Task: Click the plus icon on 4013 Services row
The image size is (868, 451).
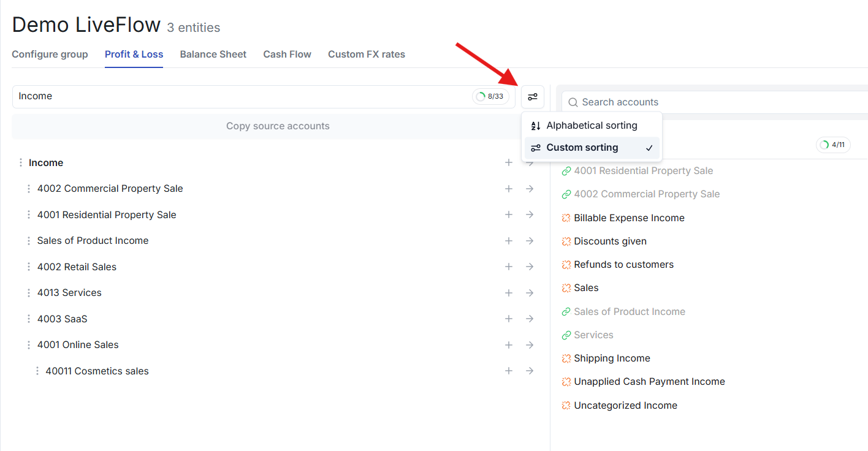Action: point(509,293)
